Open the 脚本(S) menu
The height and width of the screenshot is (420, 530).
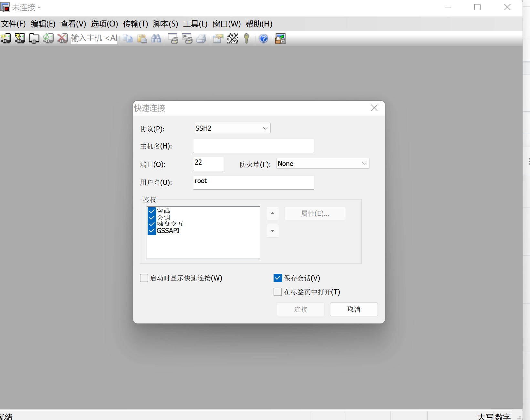165,24
